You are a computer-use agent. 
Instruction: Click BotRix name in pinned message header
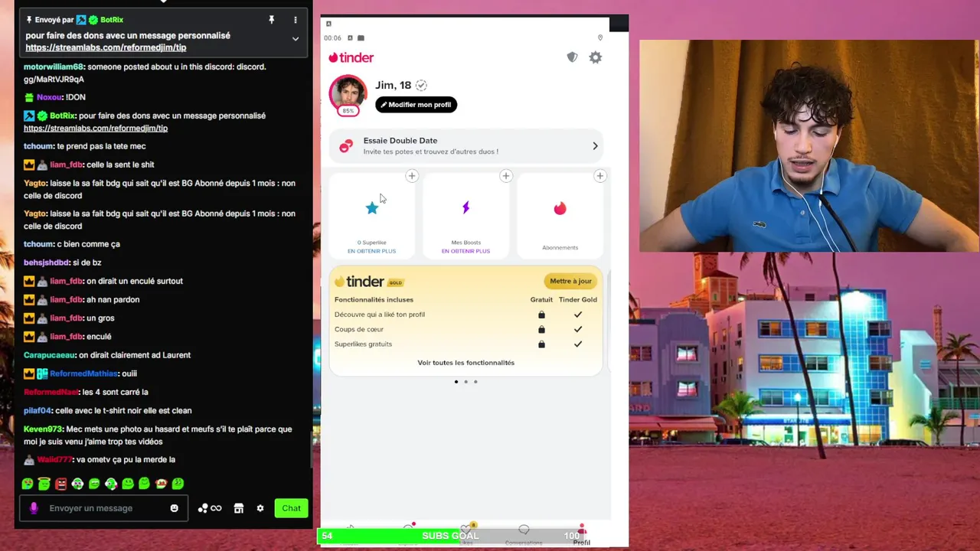(112, 20)
